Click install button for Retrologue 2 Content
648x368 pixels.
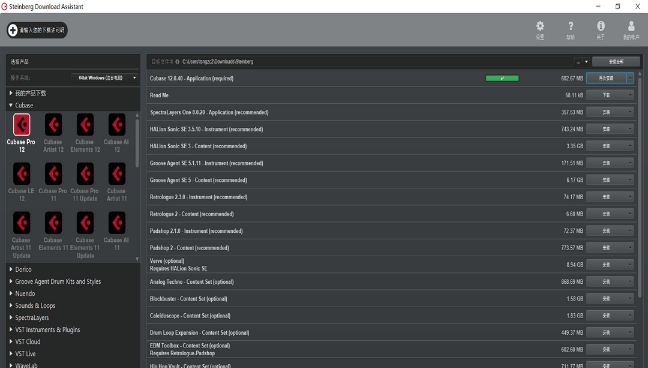tap(606, 214)
